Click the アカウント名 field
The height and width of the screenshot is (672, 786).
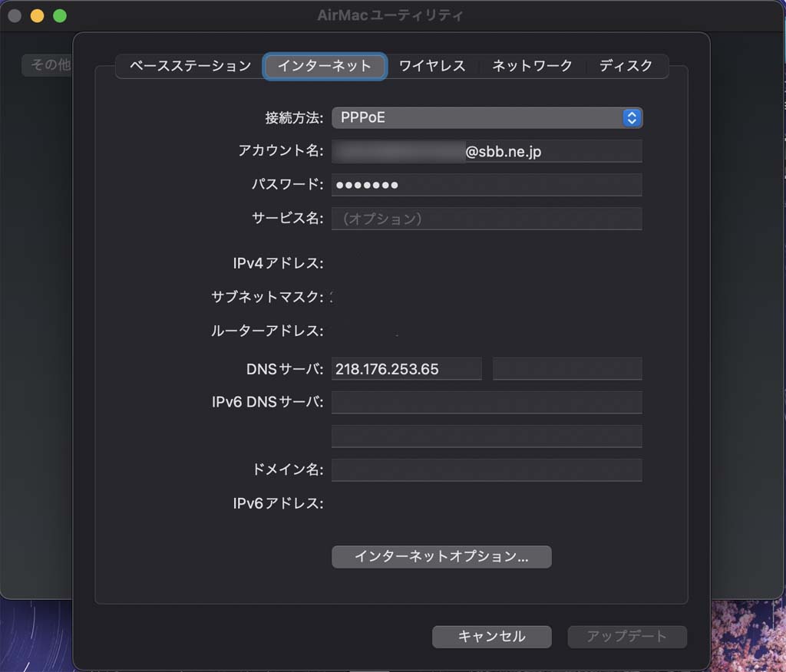click(487, 152)
